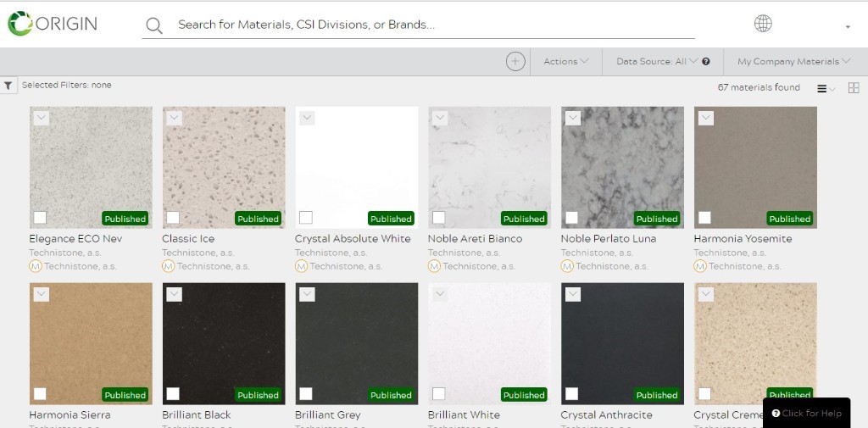Viewport: 868px width, 428px height.
Task: Click the '67 materials found' text
Action: click(759, 87)
